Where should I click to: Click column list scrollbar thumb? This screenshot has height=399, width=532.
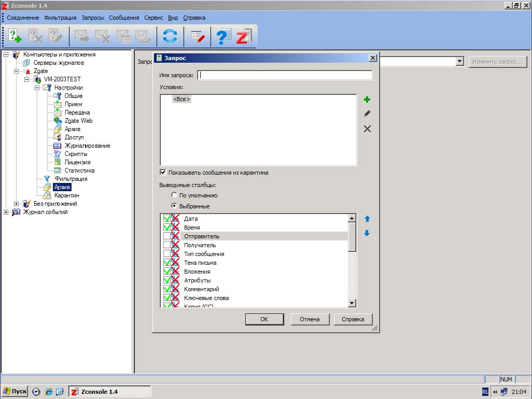click(x=352, y=237)
